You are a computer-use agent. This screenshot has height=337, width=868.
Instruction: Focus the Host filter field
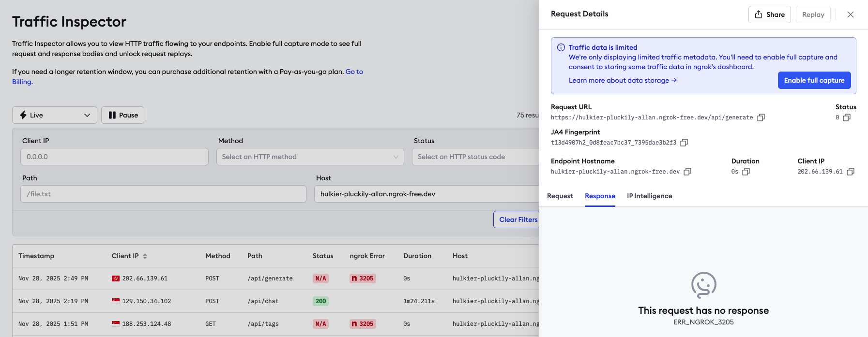[x=426, y=194]
